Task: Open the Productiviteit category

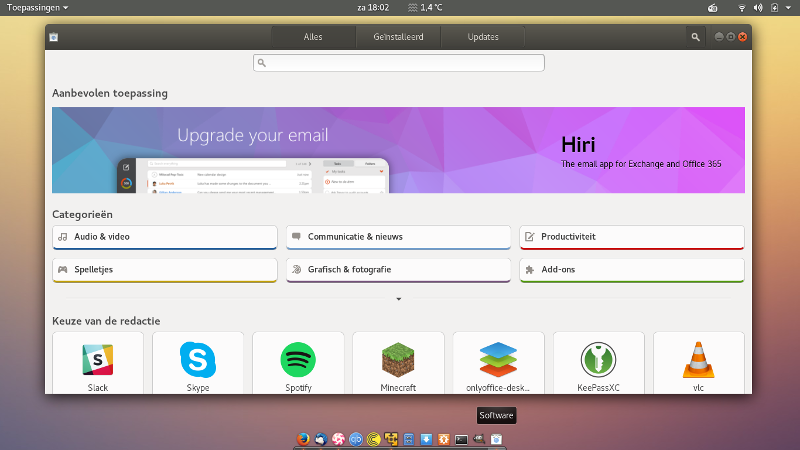Action: point(632,237)
